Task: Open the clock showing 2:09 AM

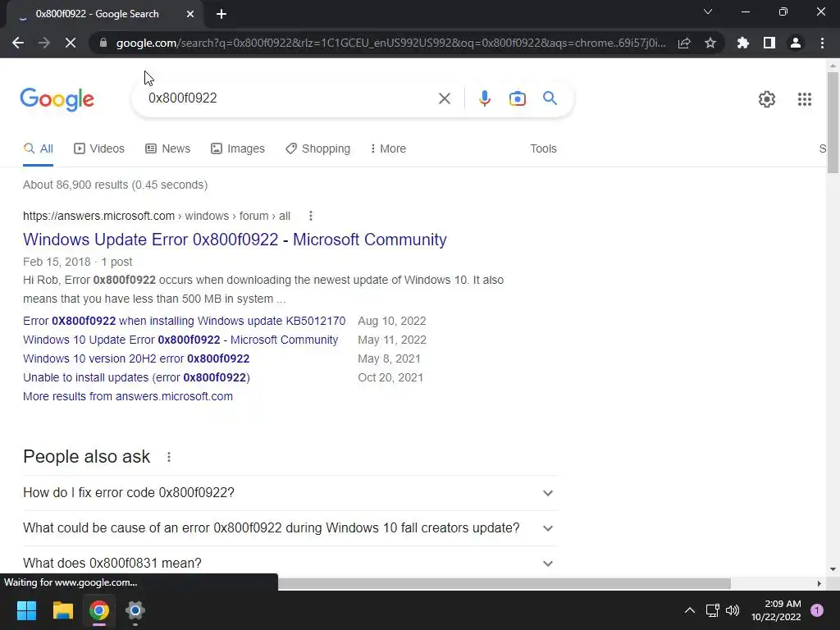Action: (776, 610)
